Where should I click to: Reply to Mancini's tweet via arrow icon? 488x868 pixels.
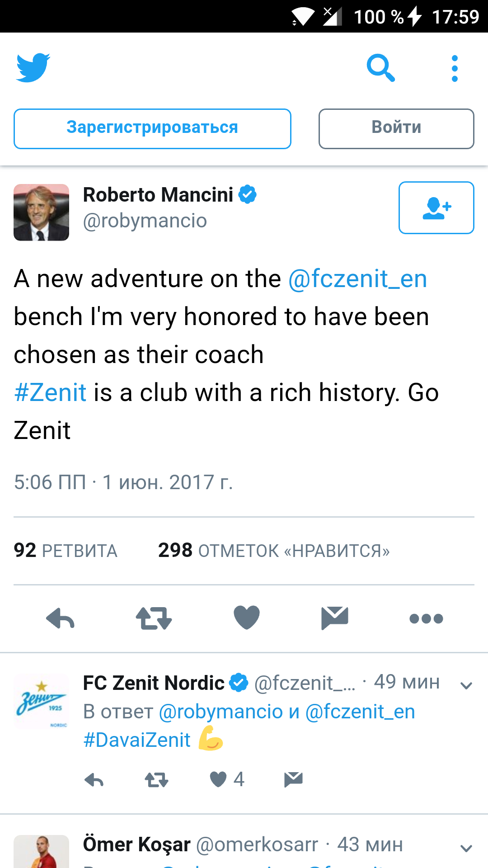pyautogui.click(x=61, y=618)
